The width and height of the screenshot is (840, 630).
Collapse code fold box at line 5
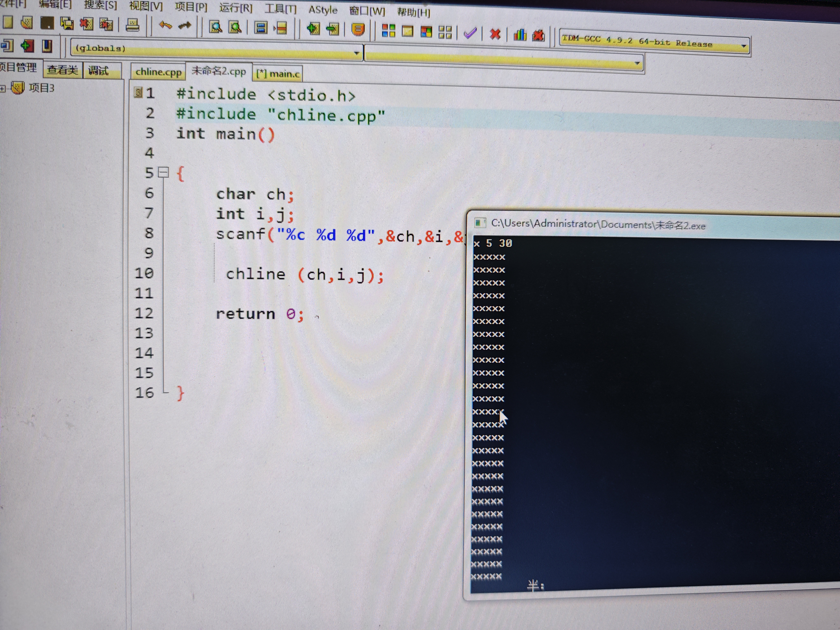[x=163, y=173]
